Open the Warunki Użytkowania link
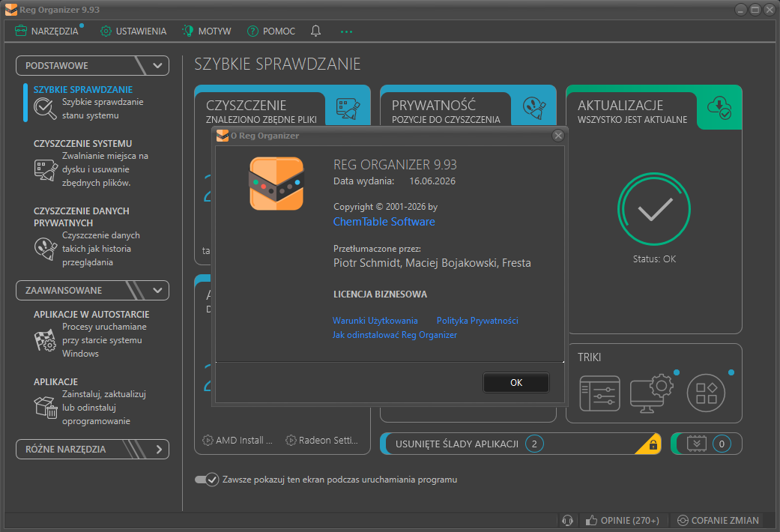780x532 pixels. click(x=375, y=321)
